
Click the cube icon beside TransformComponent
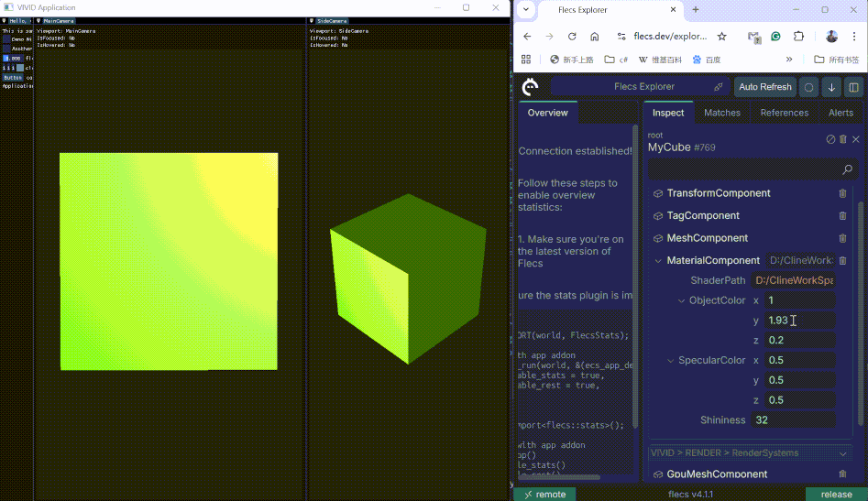click(x=658, y=193)
